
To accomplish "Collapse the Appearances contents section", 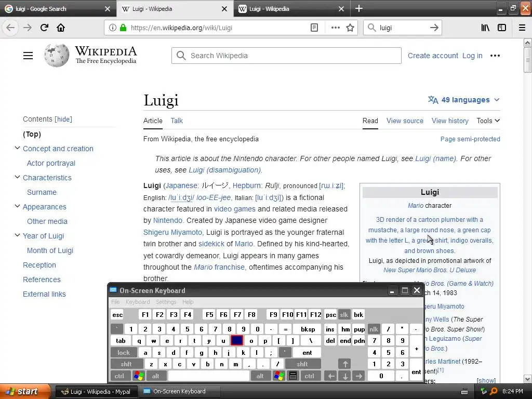I will click(x=17, y=206).
